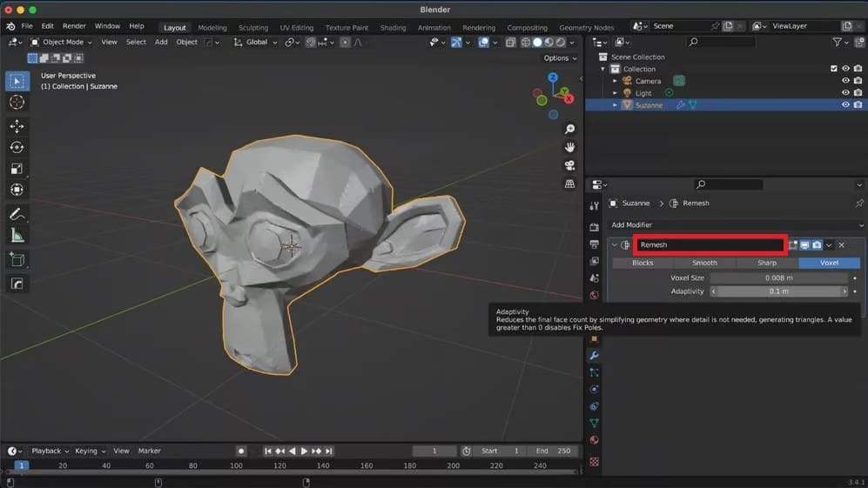The height and width of the screenshot is (488, 868).
Task: Open the Material properties tab
Action: coord(594,440)
